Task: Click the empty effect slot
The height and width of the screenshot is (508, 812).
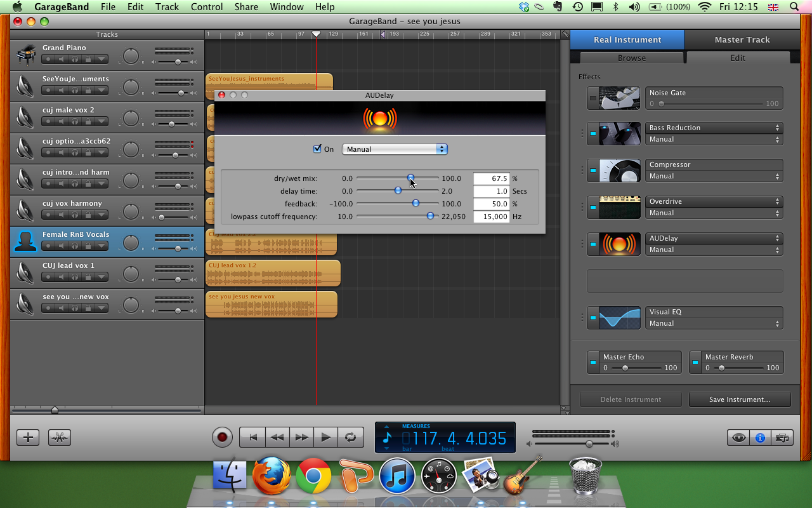Action: [x=685, y=281]
